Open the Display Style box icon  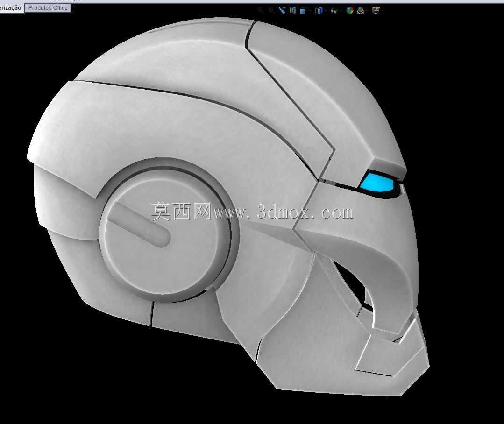point(319,10)
